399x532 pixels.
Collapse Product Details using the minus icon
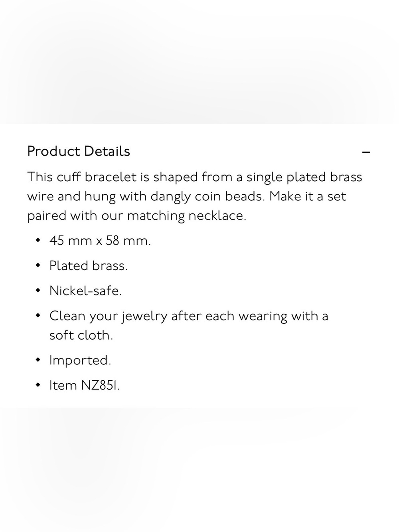tap(366, 152)
